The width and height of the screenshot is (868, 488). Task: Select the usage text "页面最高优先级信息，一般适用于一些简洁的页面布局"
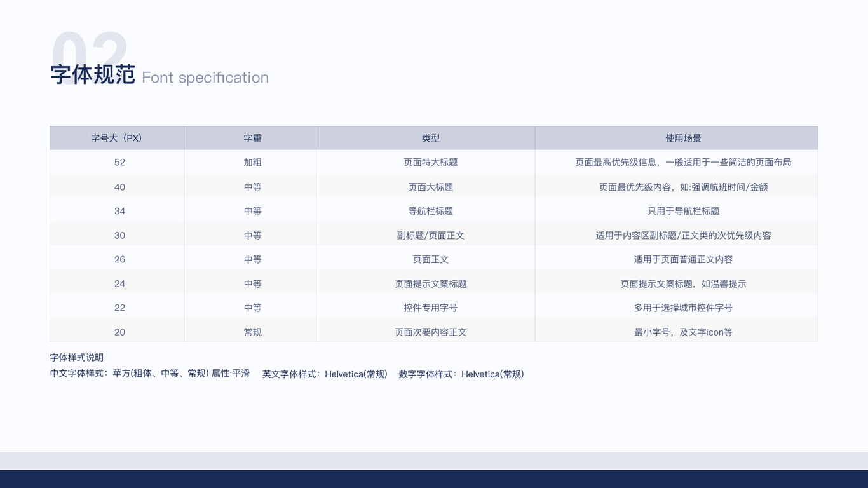point(684,162)
